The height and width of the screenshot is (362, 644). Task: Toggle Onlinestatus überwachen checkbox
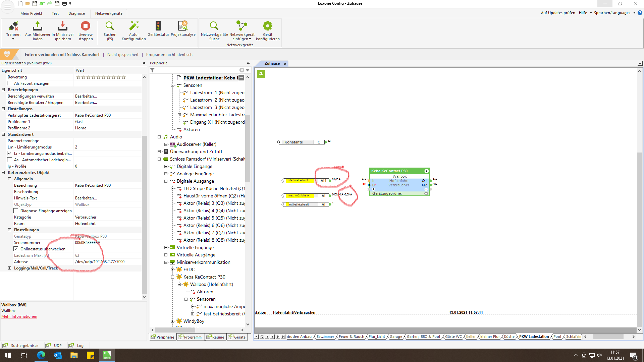point(16,249)
